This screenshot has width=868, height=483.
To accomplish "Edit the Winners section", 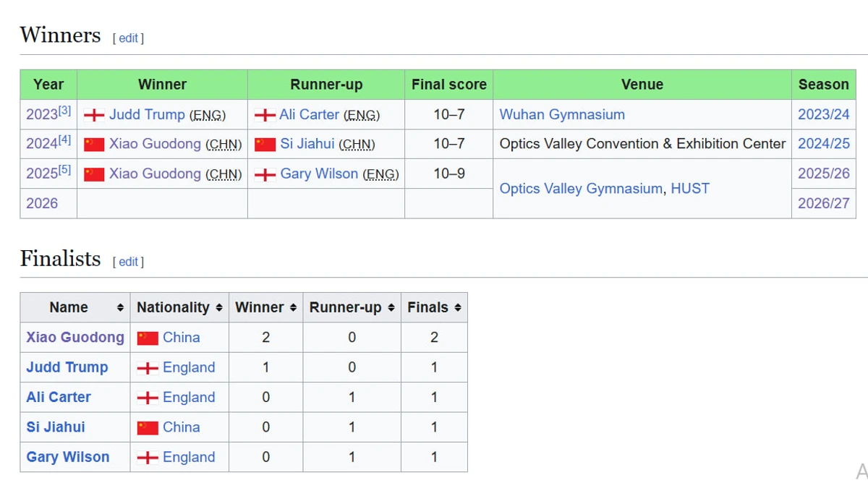I will point(128,38).
